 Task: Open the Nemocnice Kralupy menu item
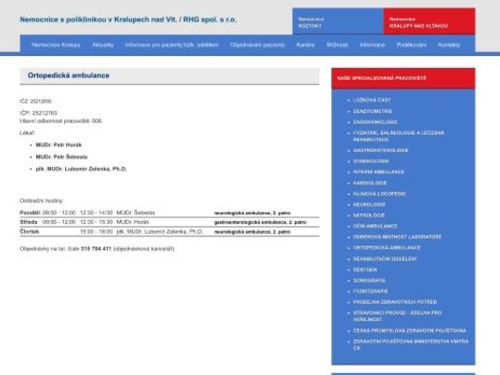click(56, 45)
